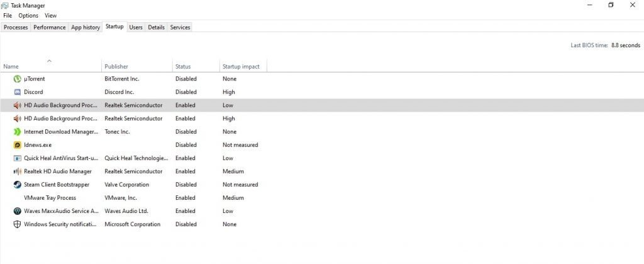This screenshot has height=264, width=644.
Task: Click the Realtek HD Audio Manager icon
Action: click(18, 171)
